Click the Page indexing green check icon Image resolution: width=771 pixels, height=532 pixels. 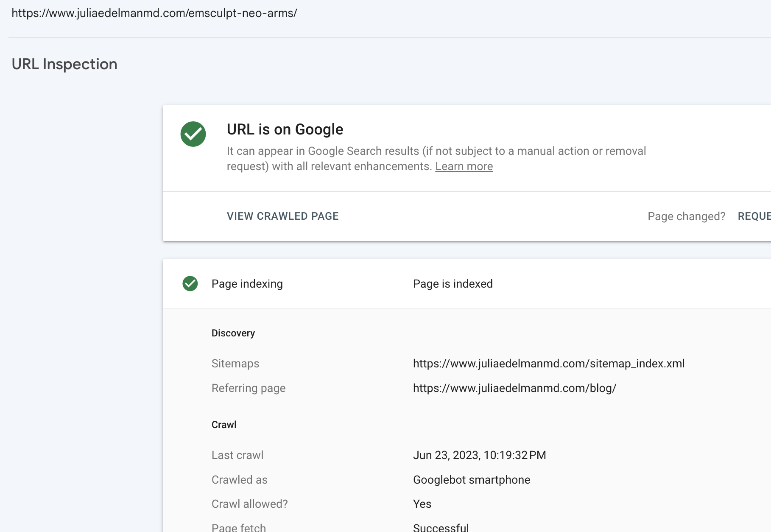point(190,284)
